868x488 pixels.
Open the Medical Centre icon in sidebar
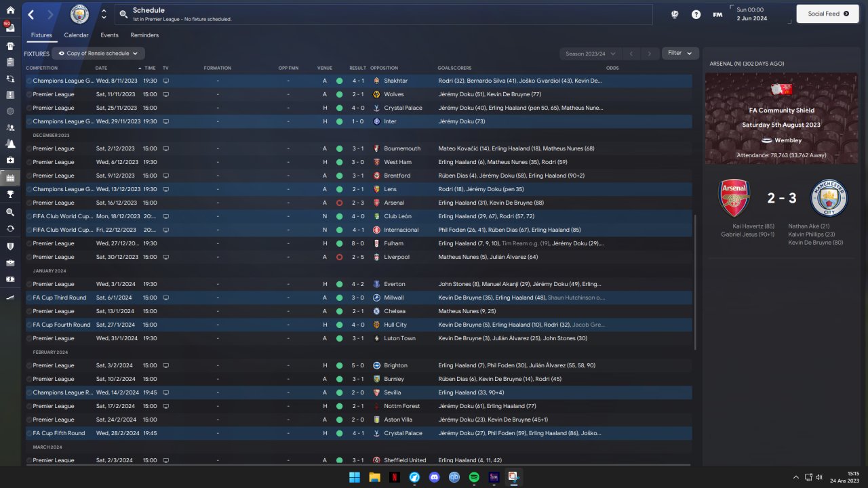coord(10,160)
